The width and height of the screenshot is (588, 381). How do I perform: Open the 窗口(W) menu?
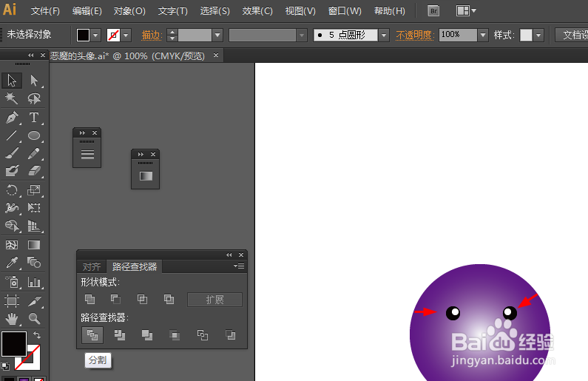pos(345,11)
